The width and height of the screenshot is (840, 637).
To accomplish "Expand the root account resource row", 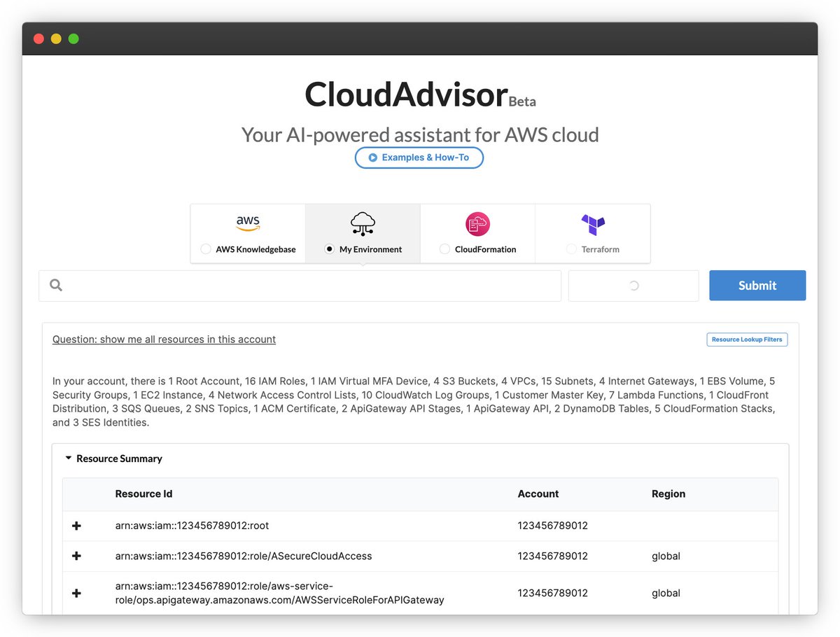I will 76,525.
